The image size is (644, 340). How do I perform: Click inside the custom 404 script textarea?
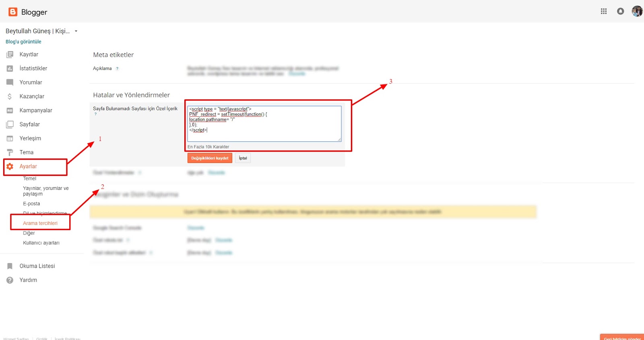pyautogui.click(x=264, y=124)
